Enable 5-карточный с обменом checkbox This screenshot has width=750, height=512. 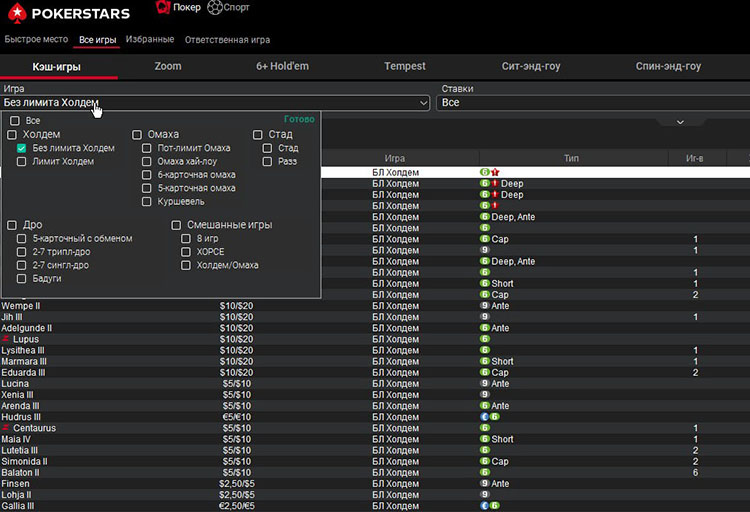22,238
